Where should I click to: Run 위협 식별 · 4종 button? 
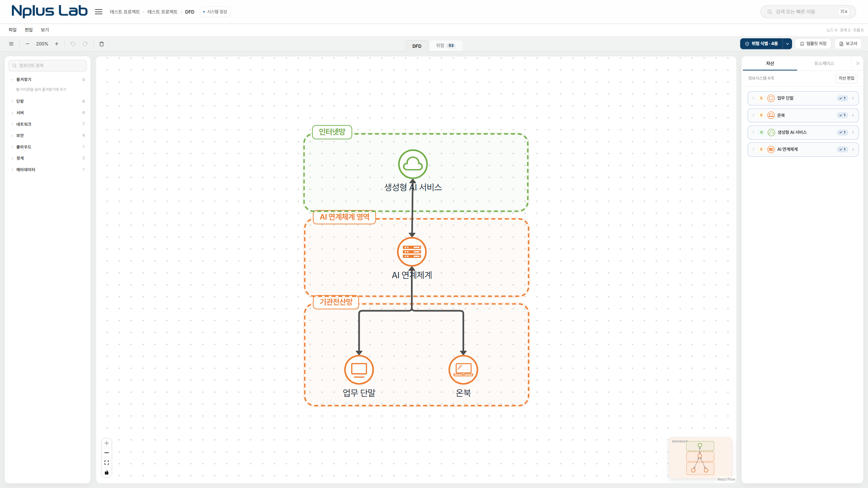coord(762,44)
